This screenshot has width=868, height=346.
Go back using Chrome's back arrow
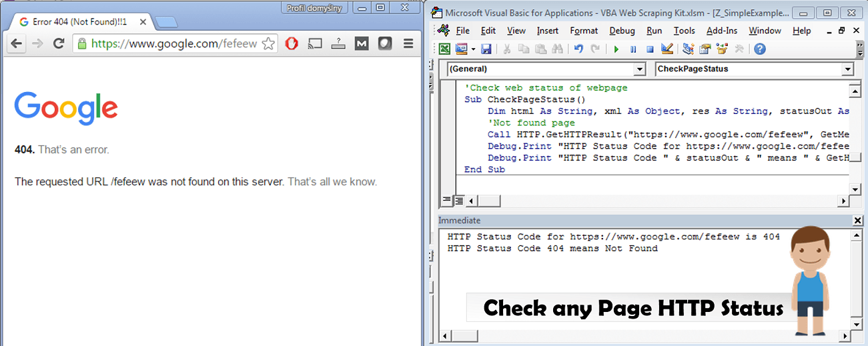point(16,44)
